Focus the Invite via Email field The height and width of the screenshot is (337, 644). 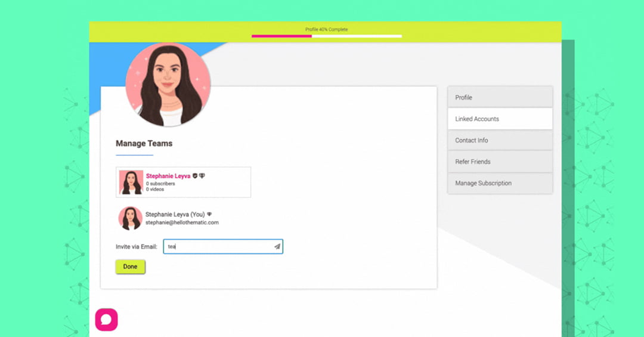[x=218, y=246]
